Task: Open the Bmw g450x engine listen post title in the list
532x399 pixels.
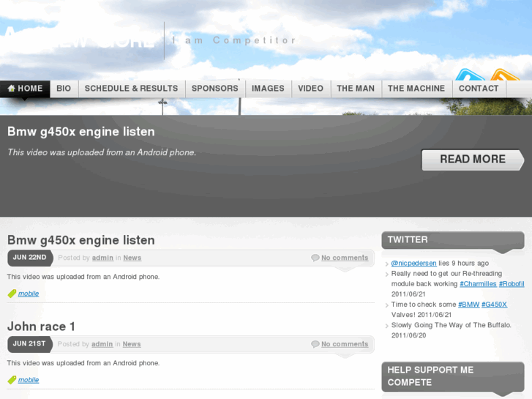Action: pos(81,240)
